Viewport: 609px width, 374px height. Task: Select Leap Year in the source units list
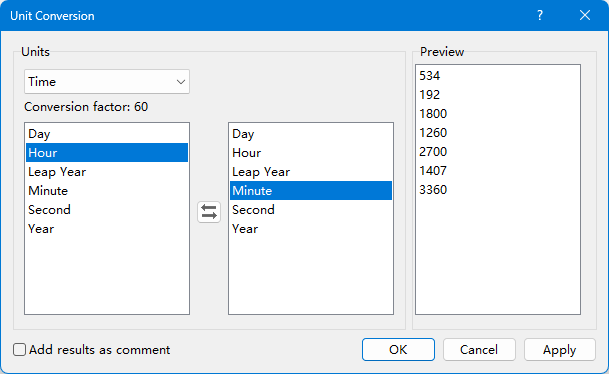click(107, 172)
